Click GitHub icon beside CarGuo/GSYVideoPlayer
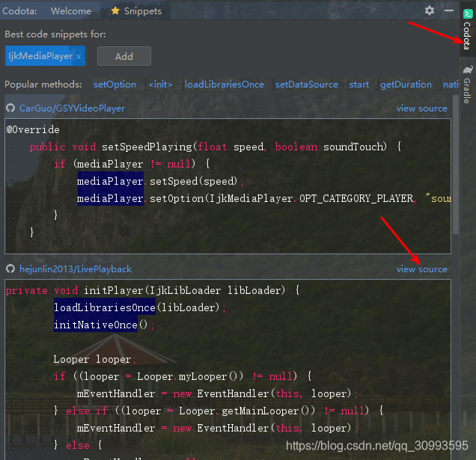This screenshot has width=476, height=460. (10, 108)
